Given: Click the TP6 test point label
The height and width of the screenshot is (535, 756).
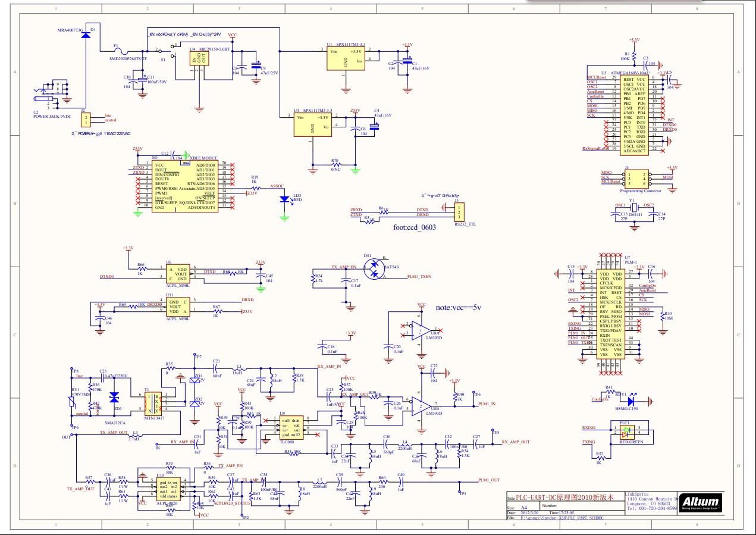Looking at the screenshot, I should pyautogui.click(x=476, y=394).
